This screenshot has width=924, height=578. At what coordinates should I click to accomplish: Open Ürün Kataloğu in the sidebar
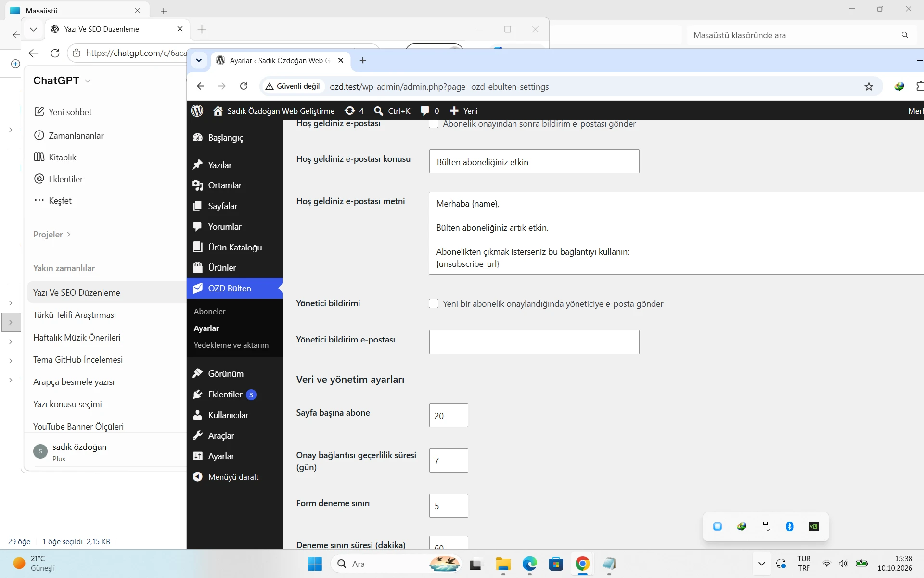point(235,247)
